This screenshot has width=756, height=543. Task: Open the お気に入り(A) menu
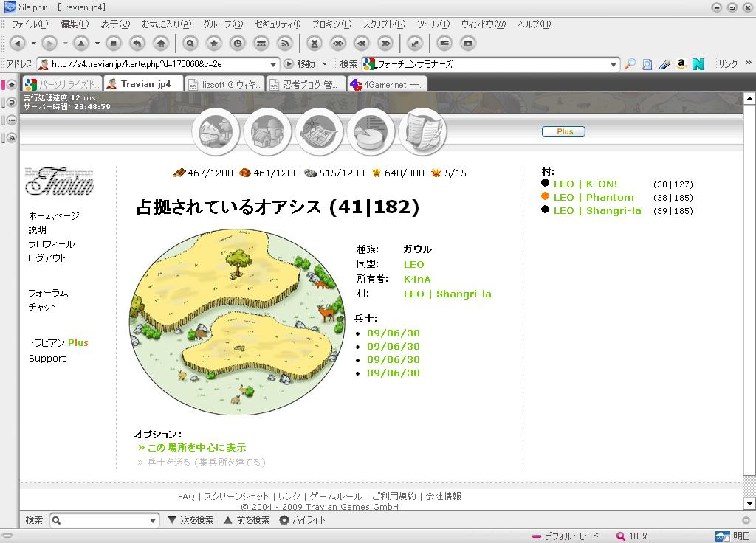[x=166, y=24]
